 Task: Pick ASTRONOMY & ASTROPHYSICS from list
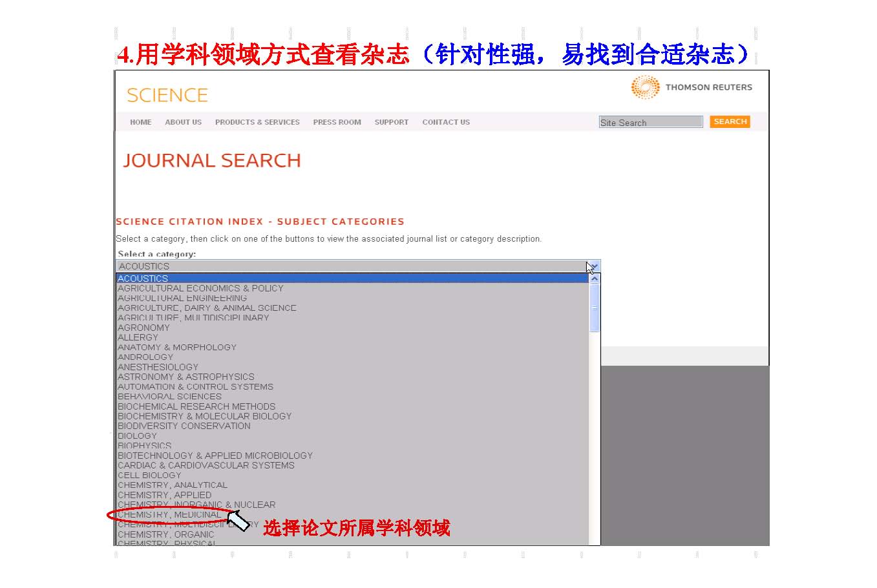185,377
